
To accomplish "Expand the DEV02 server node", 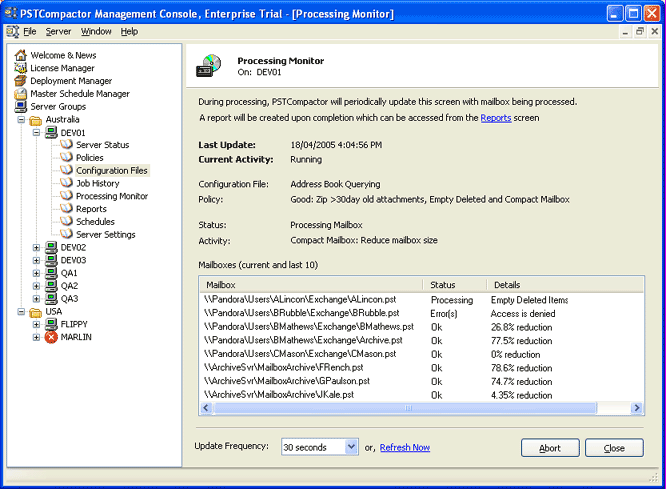I will (37, 247).
